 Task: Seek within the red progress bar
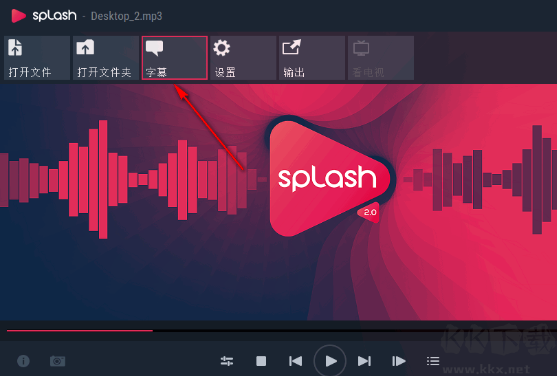click(80, 331)
